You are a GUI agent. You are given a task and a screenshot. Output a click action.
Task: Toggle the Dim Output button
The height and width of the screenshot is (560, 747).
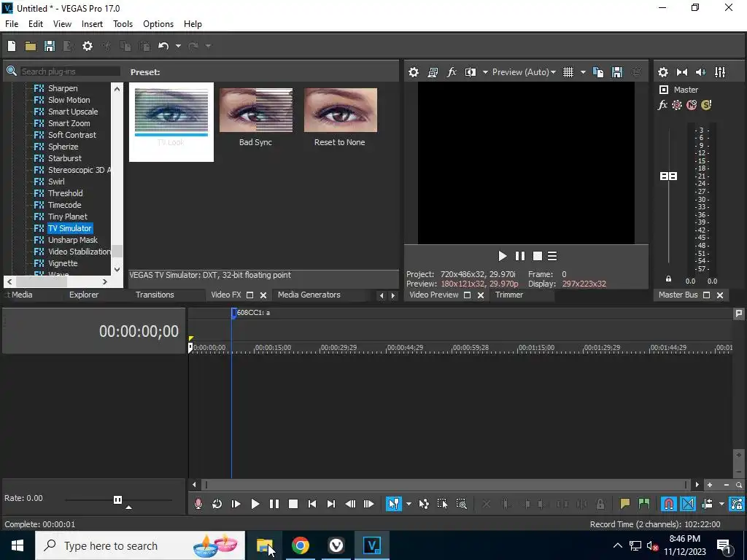(x=701, y=72)
